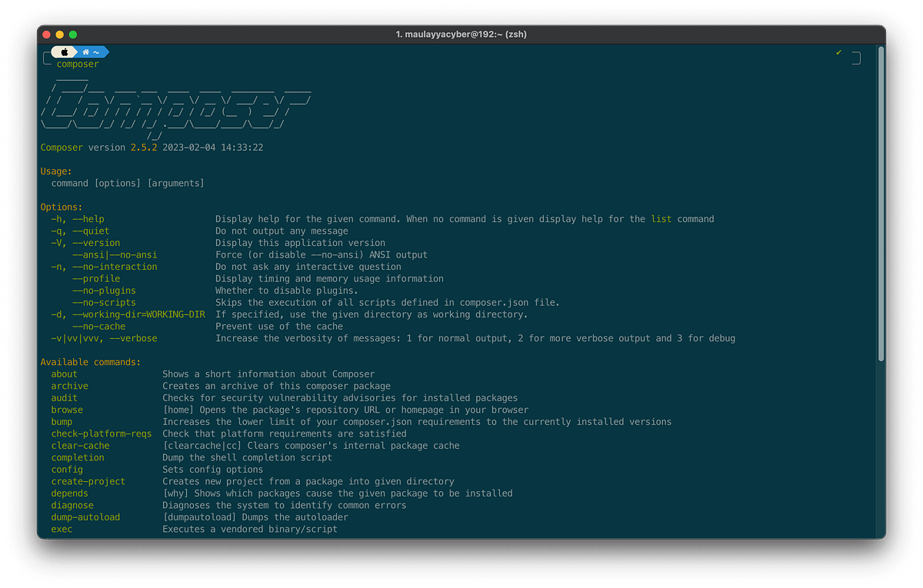
Task: Click the 'check-platform-reqs' command entry
Action: point(102,434)
